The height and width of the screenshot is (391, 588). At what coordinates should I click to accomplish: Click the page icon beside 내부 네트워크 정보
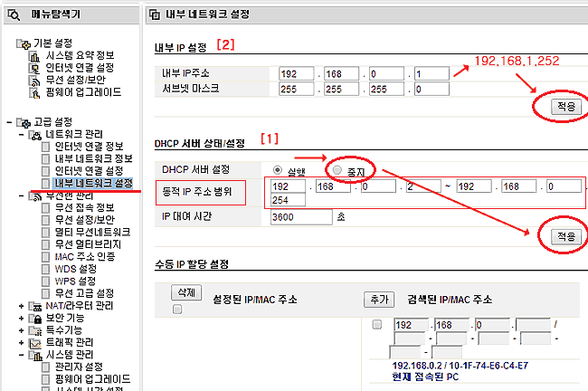coord(46,159)
